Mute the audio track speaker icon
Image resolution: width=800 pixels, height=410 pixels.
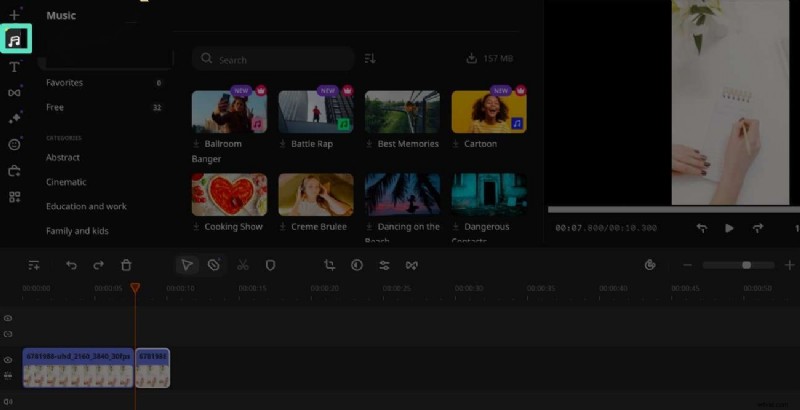(x=8, y=401)
